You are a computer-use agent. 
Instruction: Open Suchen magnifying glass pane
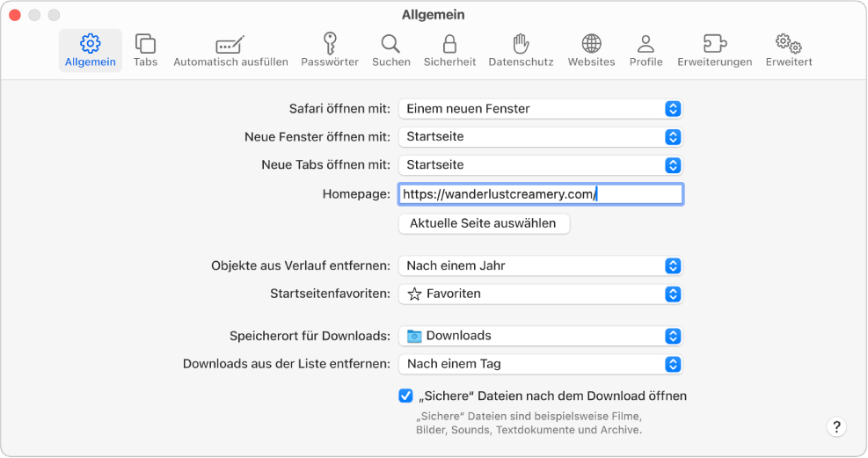(x=390, y=50)
